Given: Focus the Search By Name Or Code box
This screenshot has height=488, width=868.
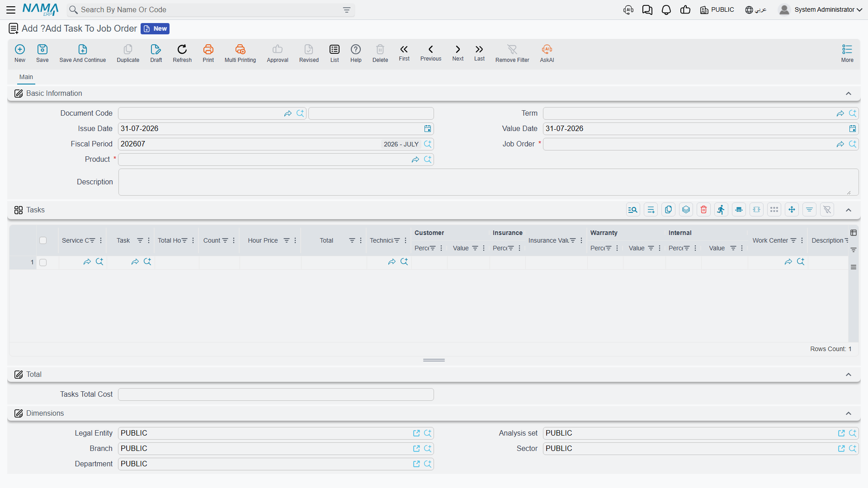Looking at the screenshot, I should pos(210,10).
